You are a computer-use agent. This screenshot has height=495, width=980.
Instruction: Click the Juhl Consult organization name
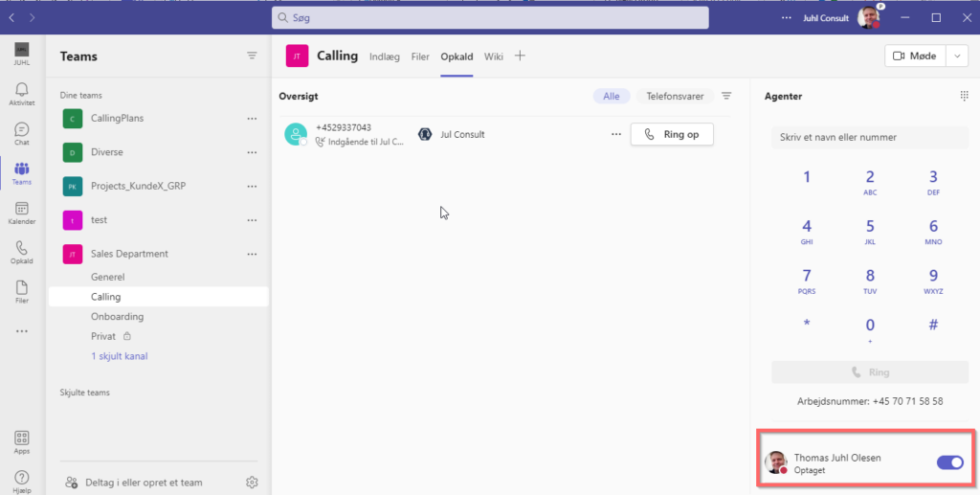[826, 18]
